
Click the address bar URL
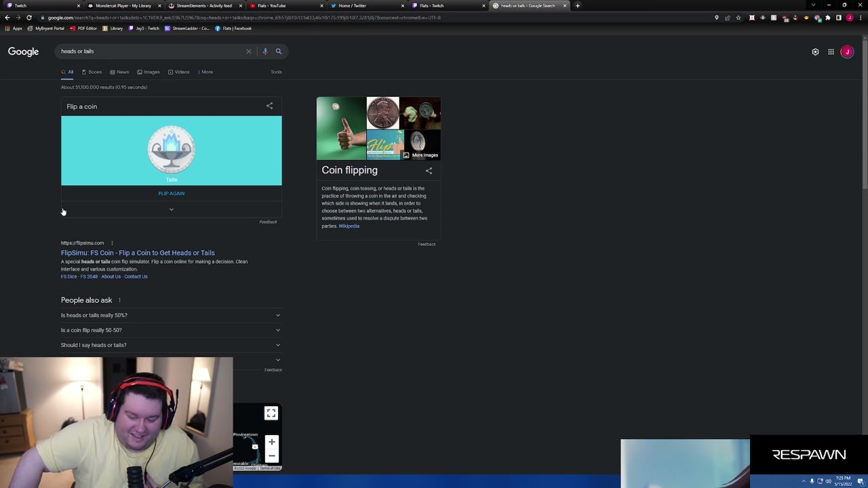(244, 18)
